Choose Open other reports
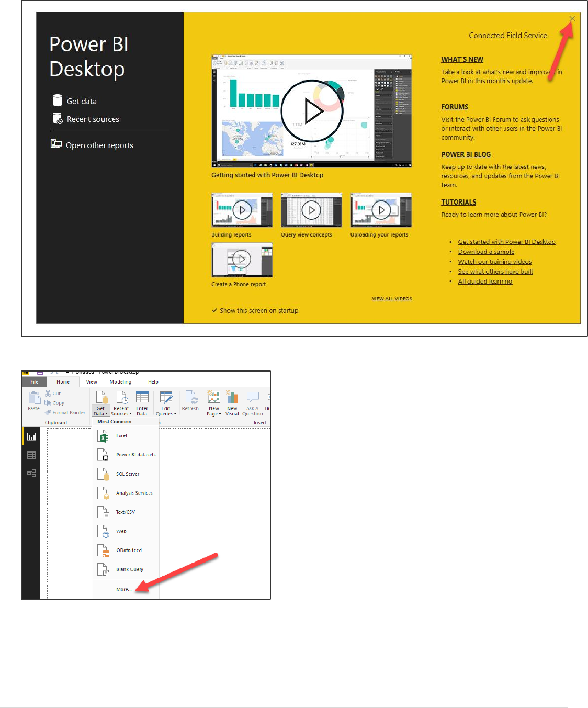Viewport: 588px width, 708px height. 92,144
